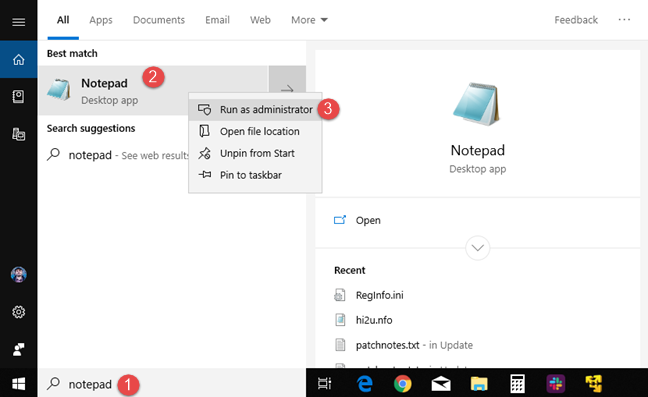The width and height of the screenshot is (648, 397).
Task: Launch Google Chrome from the taskbar
Action: tap(403, 384)
